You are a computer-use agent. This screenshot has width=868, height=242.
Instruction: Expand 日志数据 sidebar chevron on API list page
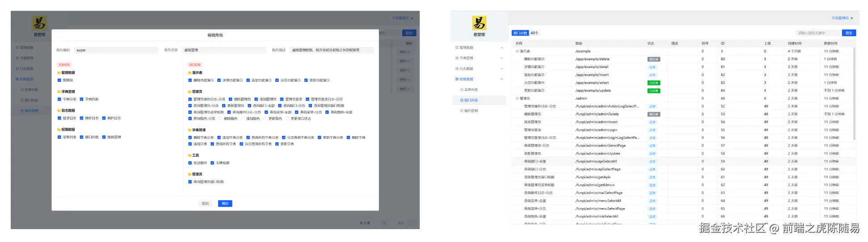501,69
